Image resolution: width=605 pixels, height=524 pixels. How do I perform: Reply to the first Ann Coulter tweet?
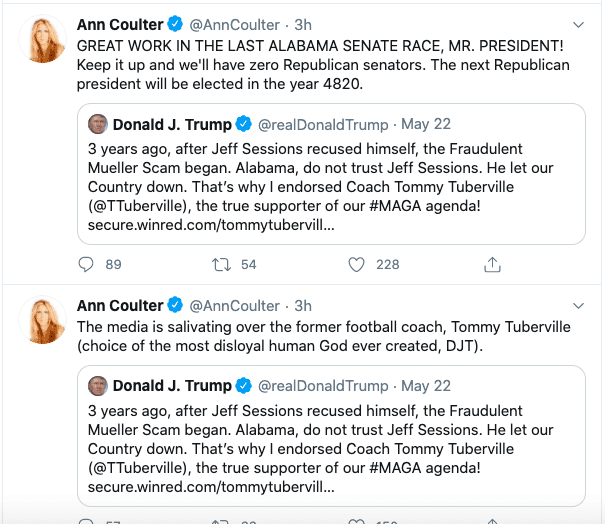tap(87, 264)
